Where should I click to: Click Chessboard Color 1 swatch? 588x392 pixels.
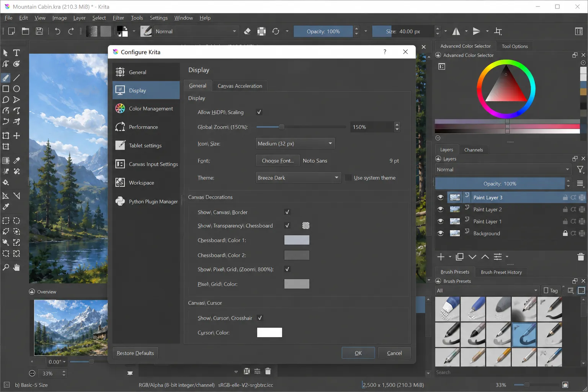pos(297,240)
